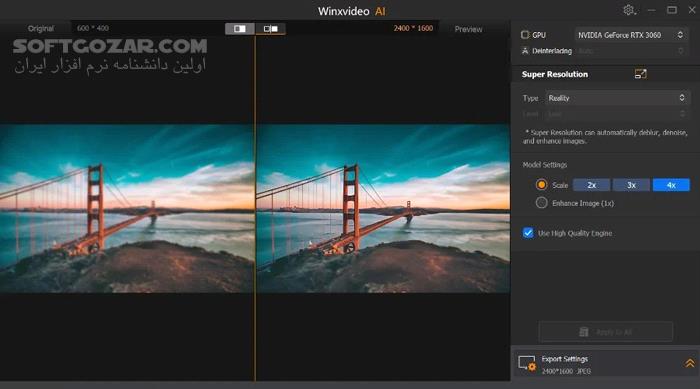Screen dimensions: 700x389
Task: Choose the 3x scale option
Action: (631, 185)
